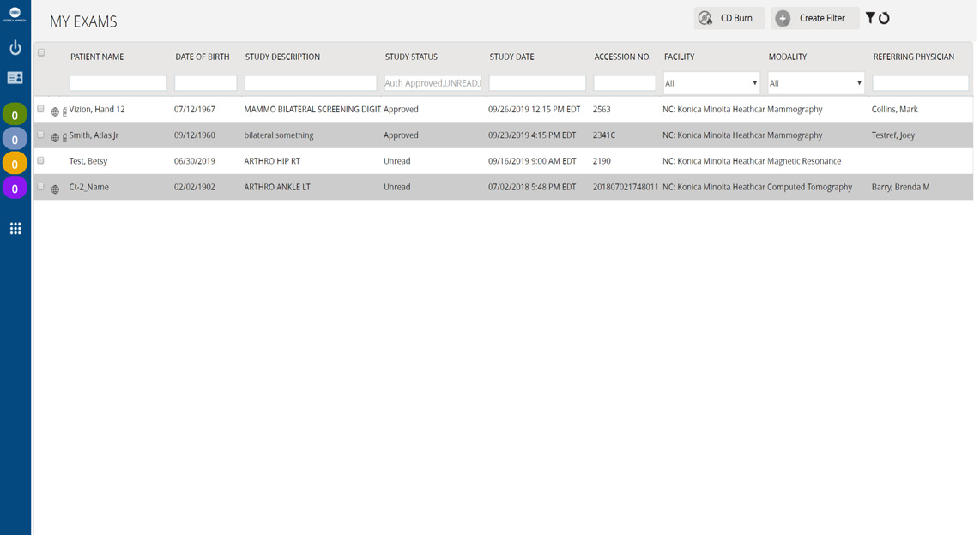Sort by Referring Physician column header
The width and height of the screenshot is (980, 535).
point(914,57)
